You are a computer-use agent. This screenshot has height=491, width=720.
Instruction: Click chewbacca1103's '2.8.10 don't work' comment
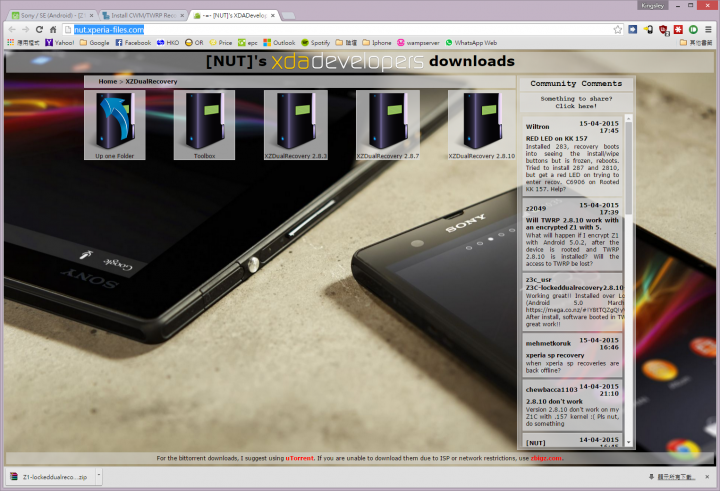pyautogui.click(x=572, y=405)
